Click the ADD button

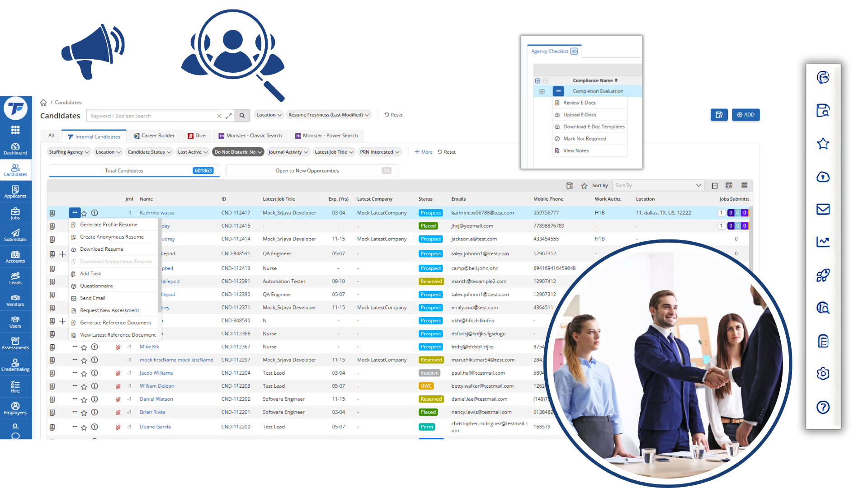point(745,115)
